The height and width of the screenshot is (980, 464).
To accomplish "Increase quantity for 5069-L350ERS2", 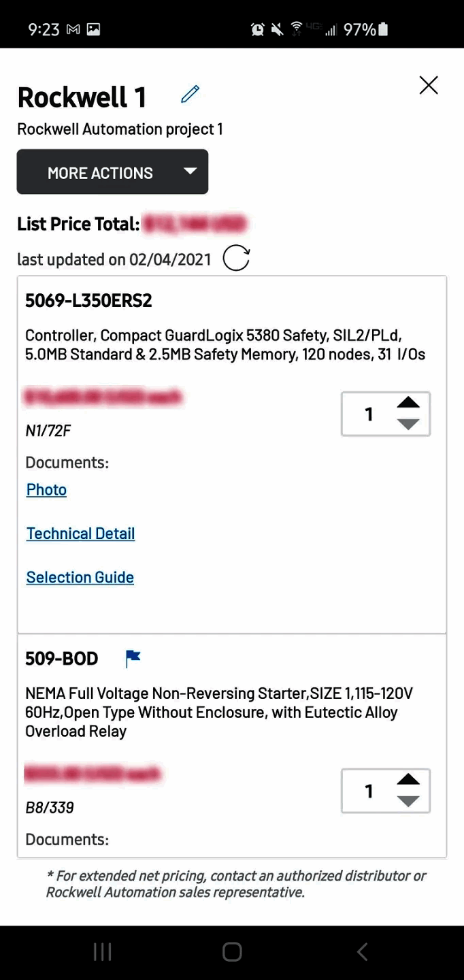I will pos(408,403).
